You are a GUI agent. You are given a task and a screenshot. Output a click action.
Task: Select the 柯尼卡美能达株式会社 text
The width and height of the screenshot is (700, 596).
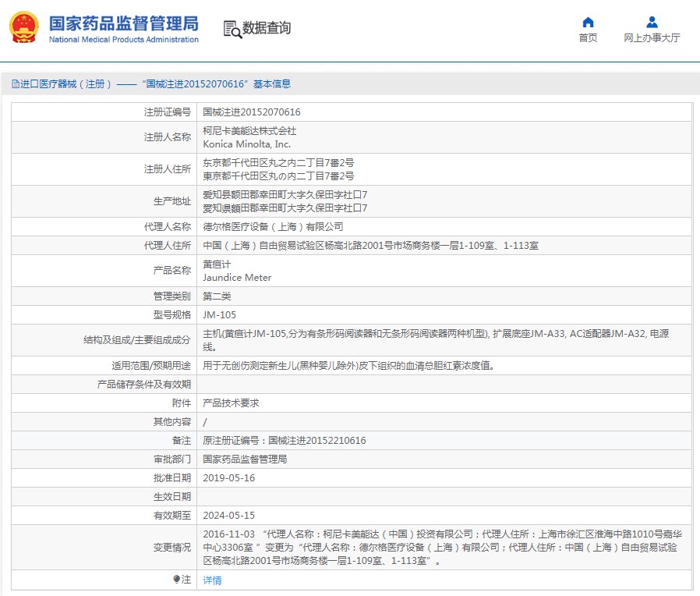[249, 131]
